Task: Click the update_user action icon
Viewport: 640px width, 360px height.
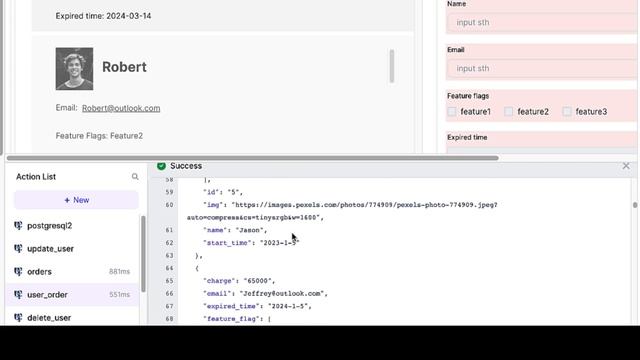Action: pos(18,249)
